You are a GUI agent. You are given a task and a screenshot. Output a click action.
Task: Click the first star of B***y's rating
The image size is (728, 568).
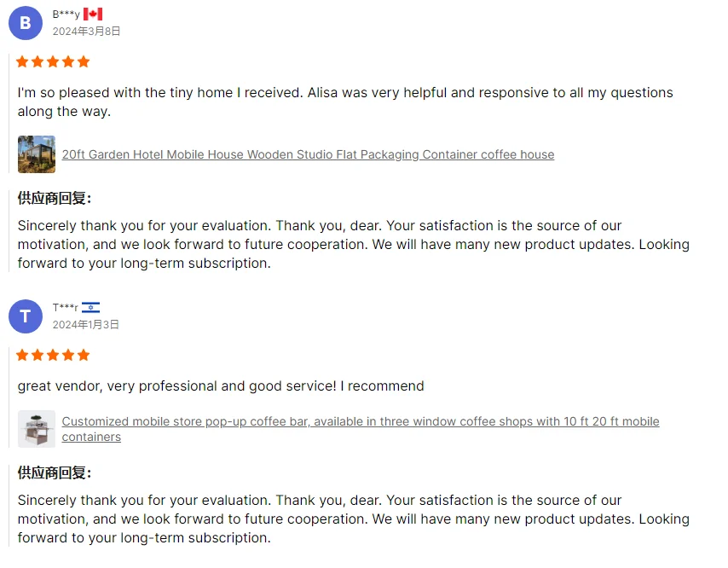(x=22, y=61)
